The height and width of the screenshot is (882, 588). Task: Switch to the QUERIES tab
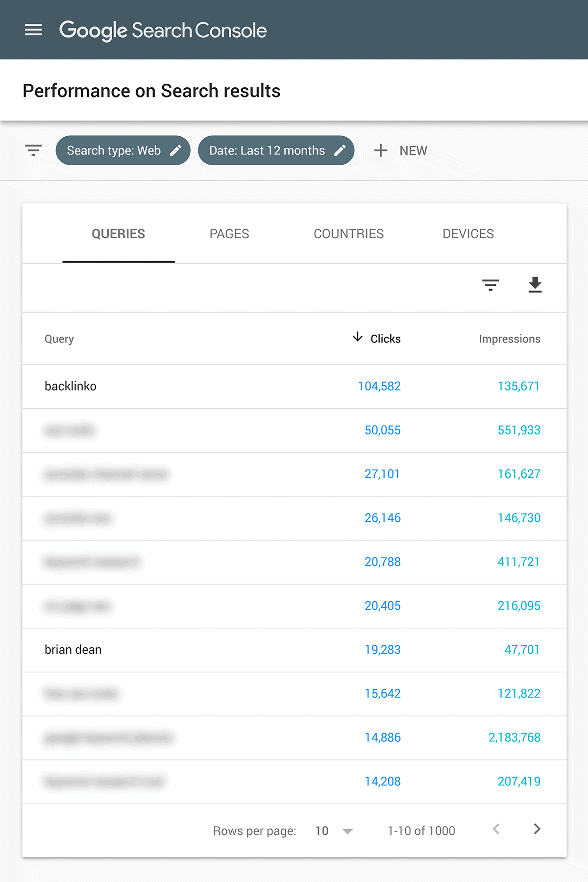pos(119,234)
